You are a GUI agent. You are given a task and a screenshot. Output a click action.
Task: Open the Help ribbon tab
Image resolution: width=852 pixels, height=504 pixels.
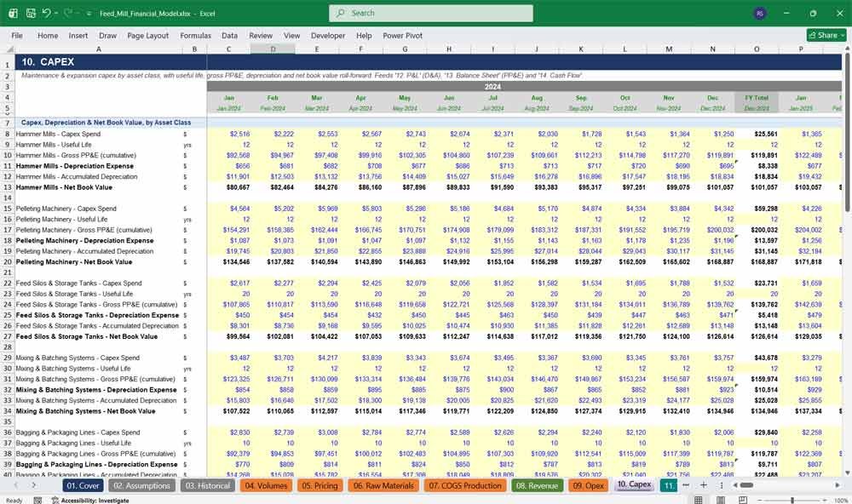point(364,35)
